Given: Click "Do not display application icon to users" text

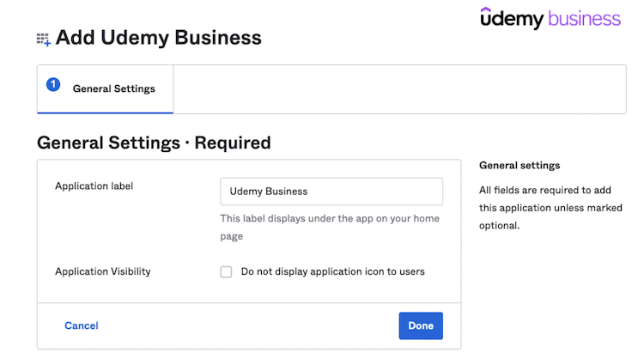Looking at the screenshot, I should (332, 271).
